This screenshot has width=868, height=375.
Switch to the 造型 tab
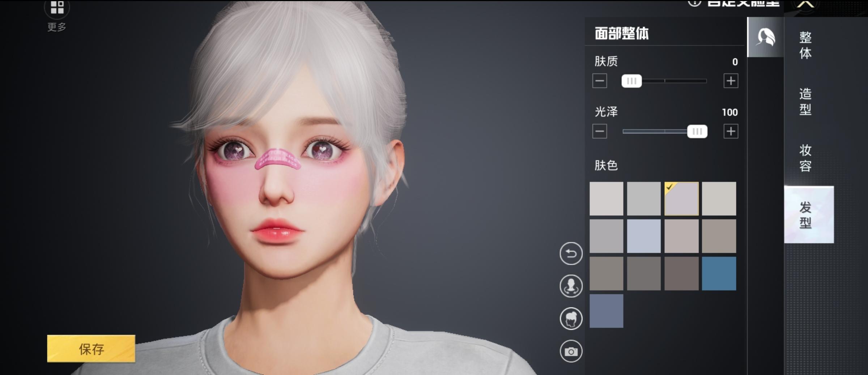click(x=805, y=102)
